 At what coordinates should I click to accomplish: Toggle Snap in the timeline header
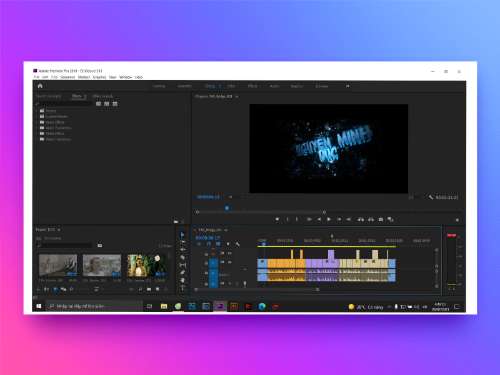coord(209,244)
